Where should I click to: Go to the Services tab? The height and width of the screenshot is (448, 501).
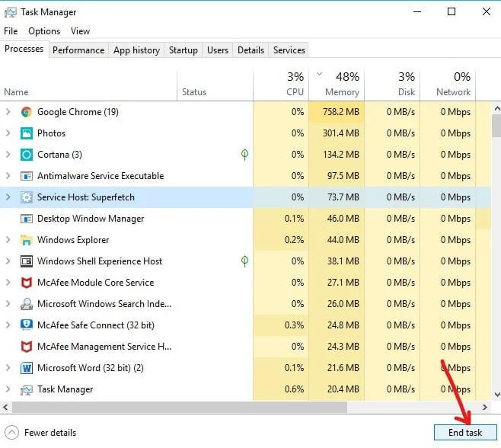point(289,50)
